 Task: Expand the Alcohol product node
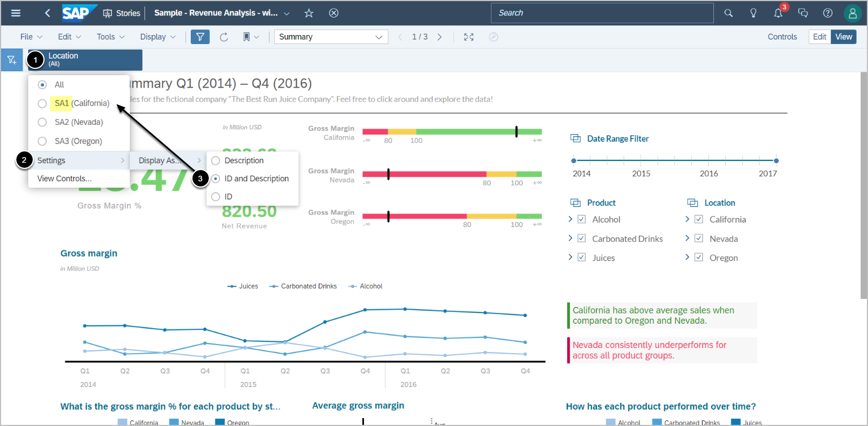coord(571,219)
